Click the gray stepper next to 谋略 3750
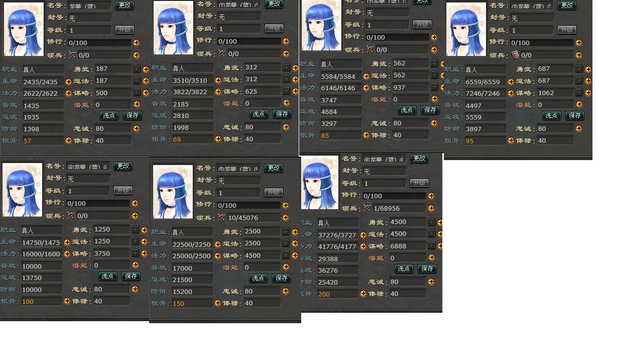The height and width of the screenshot is (347, 644). coord(135,253)
